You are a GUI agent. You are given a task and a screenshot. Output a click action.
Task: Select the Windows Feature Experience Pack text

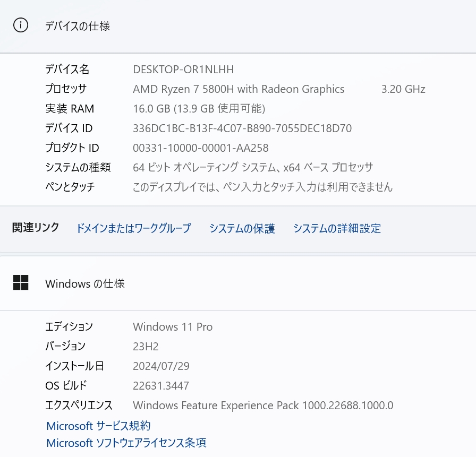263,405
